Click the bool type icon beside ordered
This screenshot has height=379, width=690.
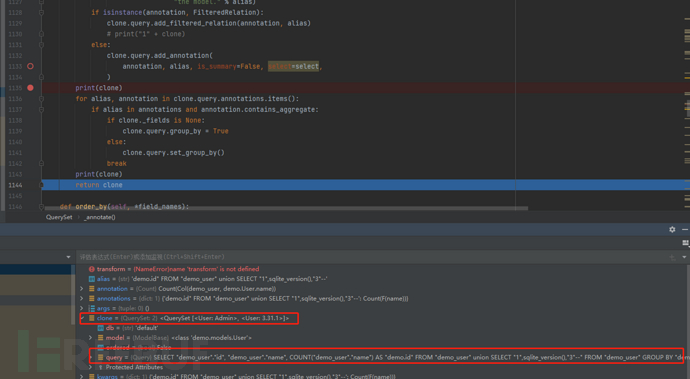coord(100,347)
